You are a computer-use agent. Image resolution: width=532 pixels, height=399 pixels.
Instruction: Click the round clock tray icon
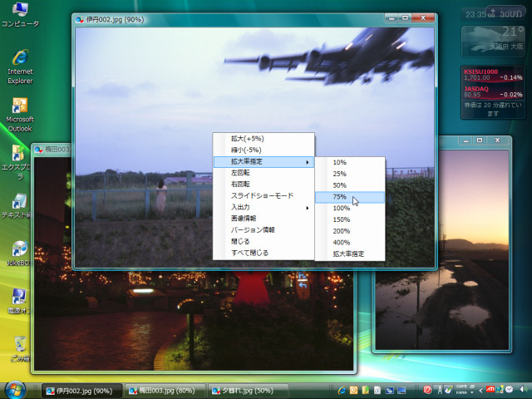pos(509,390)
